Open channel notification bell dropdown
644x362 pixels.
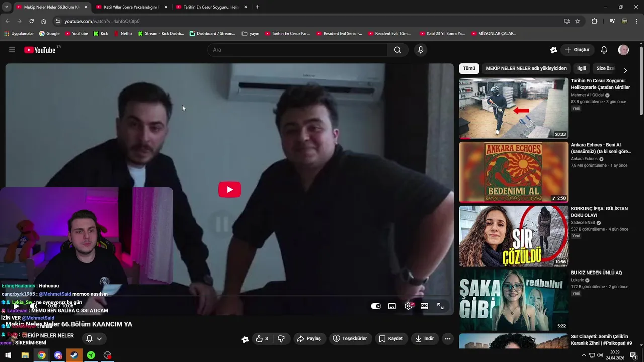point(94,339)
